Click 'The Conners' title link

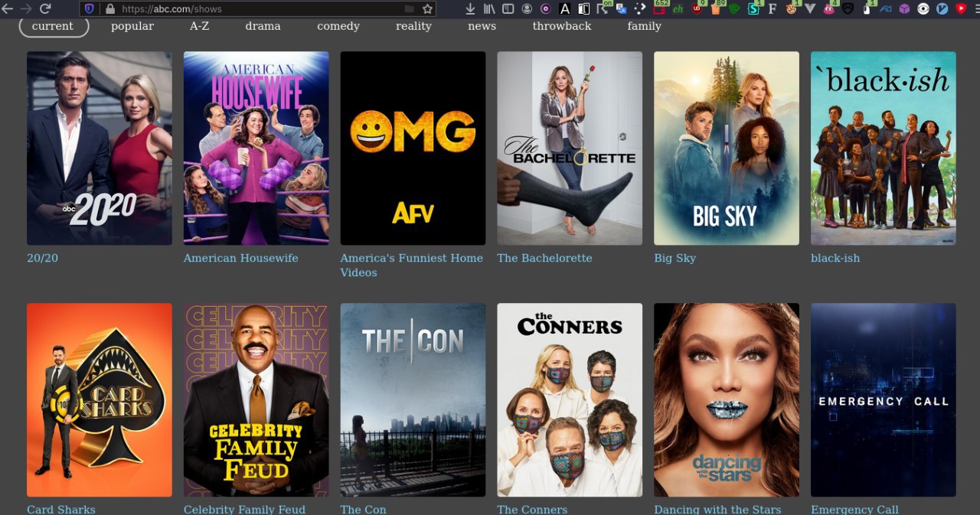coord(532,509)
